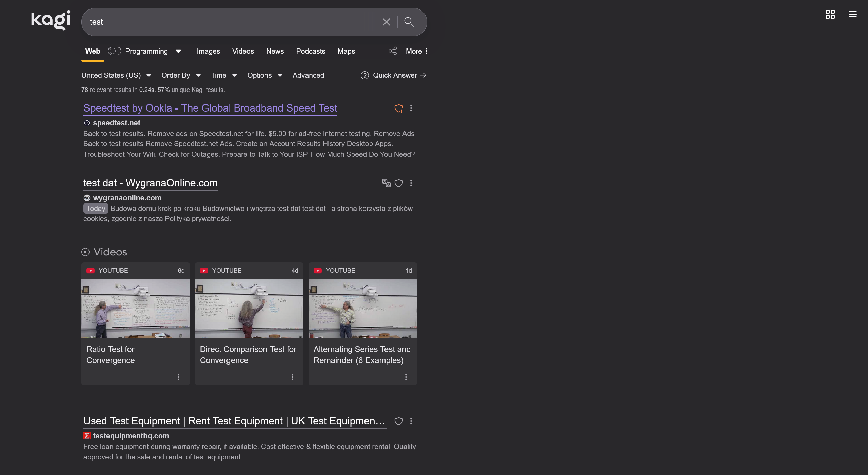Screen dimensions: 868x475
Task: Expand the Programming lens dropdown arrow
Action: pyautogui.click(x=178, y=51)
